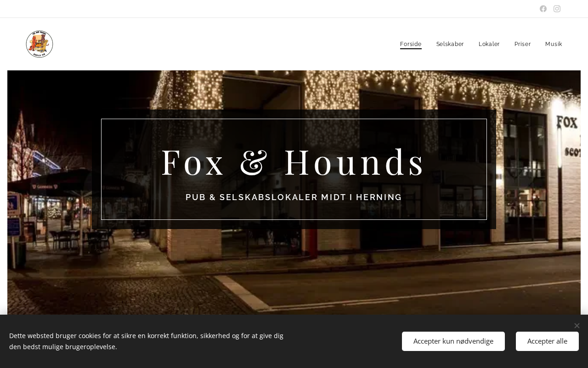Open the Facebook page icon

click(x=543, y=9)
